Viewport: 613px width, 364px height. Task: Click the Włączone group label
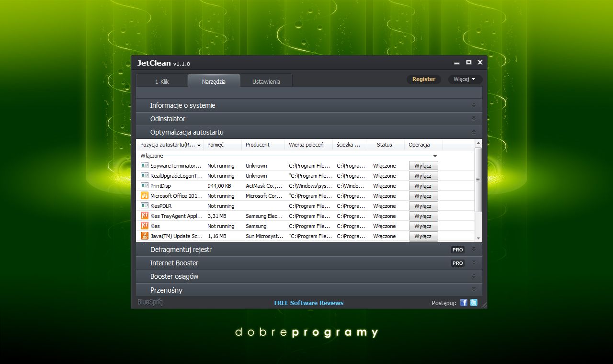tap(152, 156)
